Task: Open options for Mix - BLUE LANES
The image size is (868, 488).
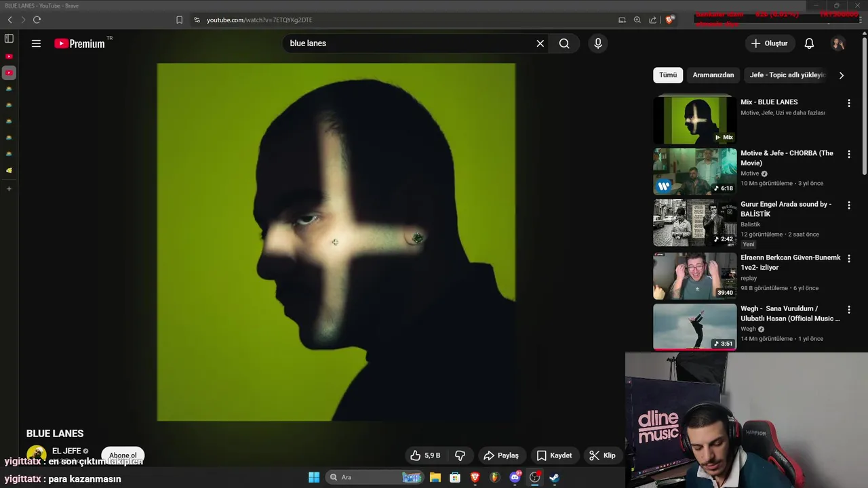Action: pos(848,103)
